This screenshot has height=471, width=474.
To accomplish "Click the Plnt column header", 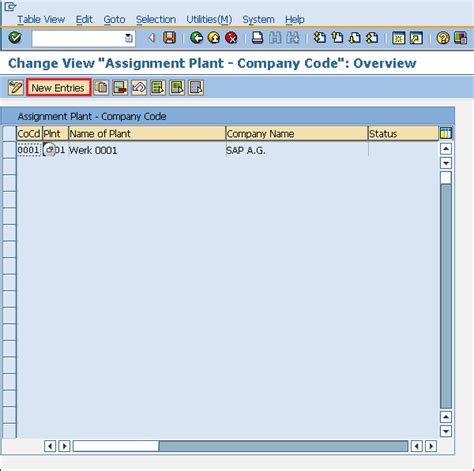I will click(x=55, y=133).
